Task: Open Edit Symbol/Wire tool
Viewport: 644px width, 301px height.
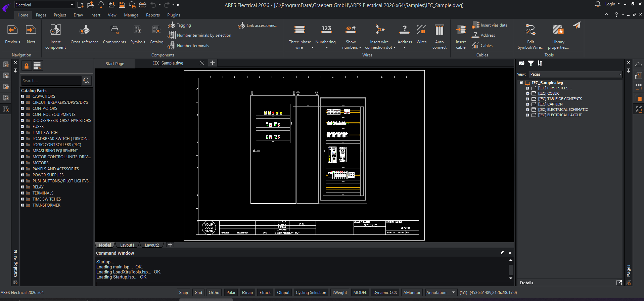Action: coord(530,30)
